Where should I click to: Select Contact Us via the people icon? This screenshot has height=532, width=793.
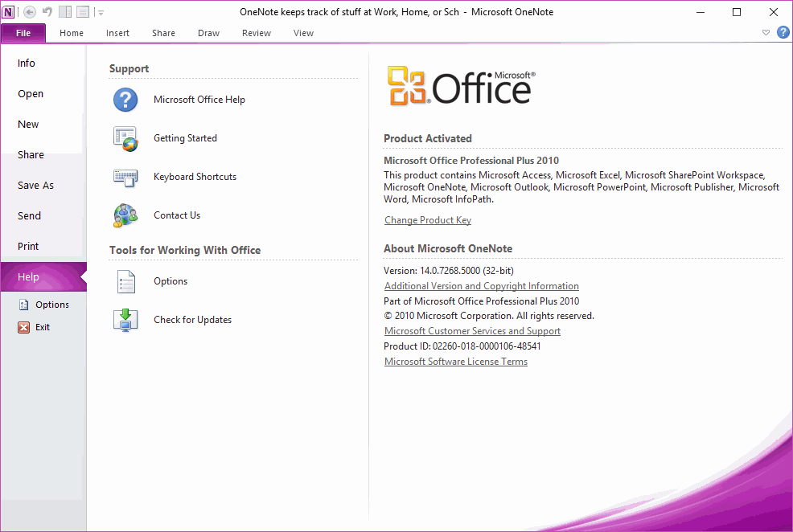click(125, 215)
